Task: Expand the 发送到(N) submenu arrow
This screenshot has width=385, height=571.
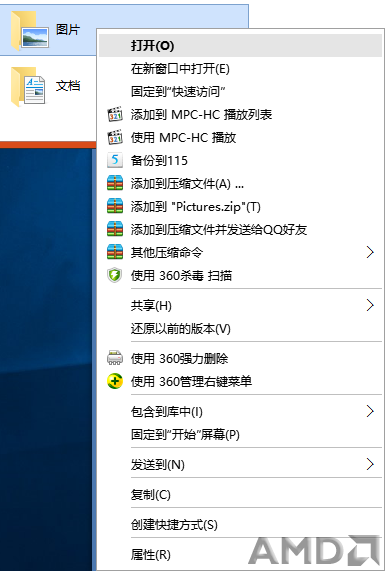Action: point(370,464)
